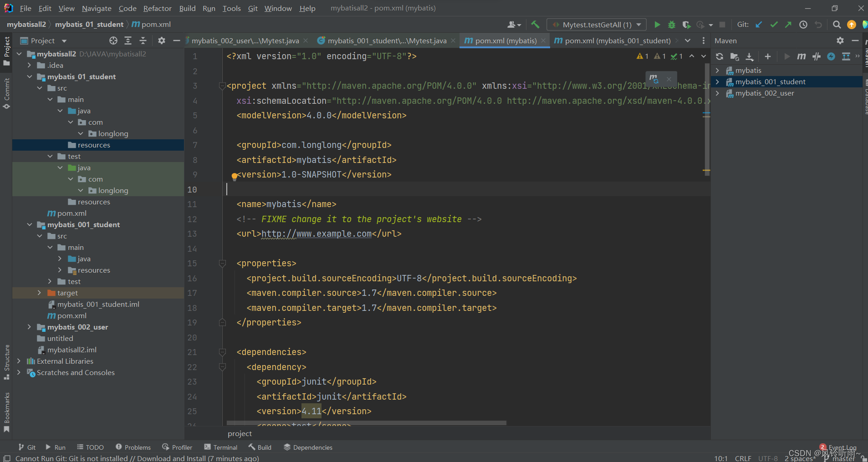This screenshot has height=462, width=868.
Task: Open Event Log in status bar
Action: [x=838, y=447]
